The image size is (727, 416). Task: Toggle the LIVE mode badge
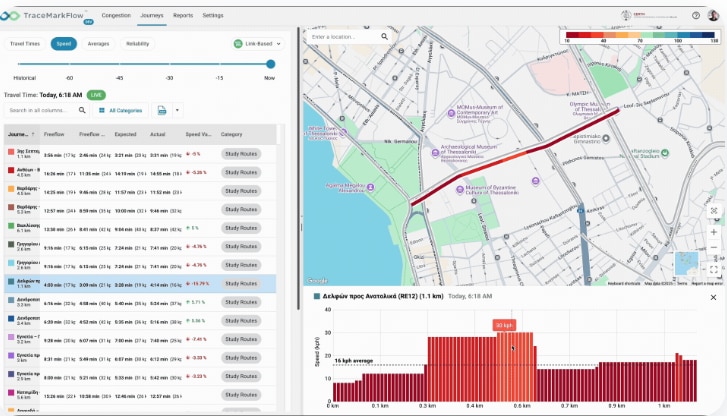(x=96, y=94)
